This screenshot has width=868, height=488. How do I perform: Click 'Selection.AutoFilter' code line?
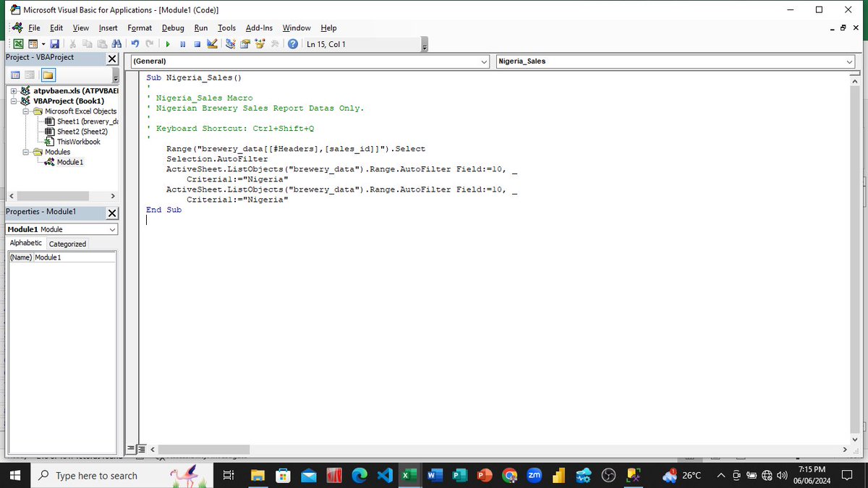pos(217,159)
